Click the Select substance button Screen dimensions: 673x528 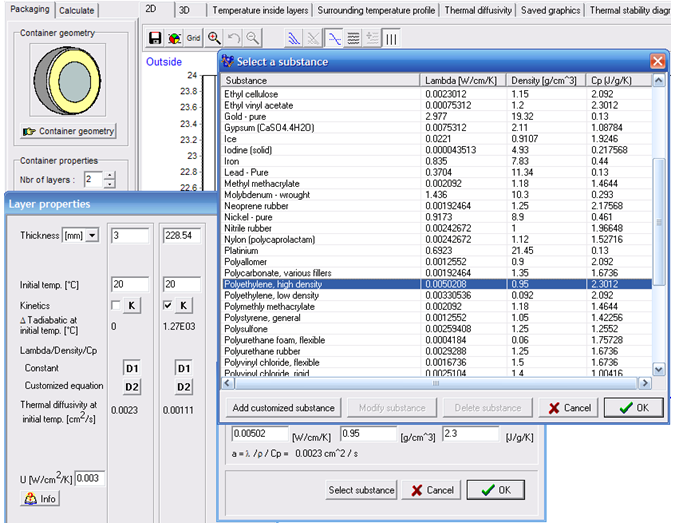click(x=361, y=490)
